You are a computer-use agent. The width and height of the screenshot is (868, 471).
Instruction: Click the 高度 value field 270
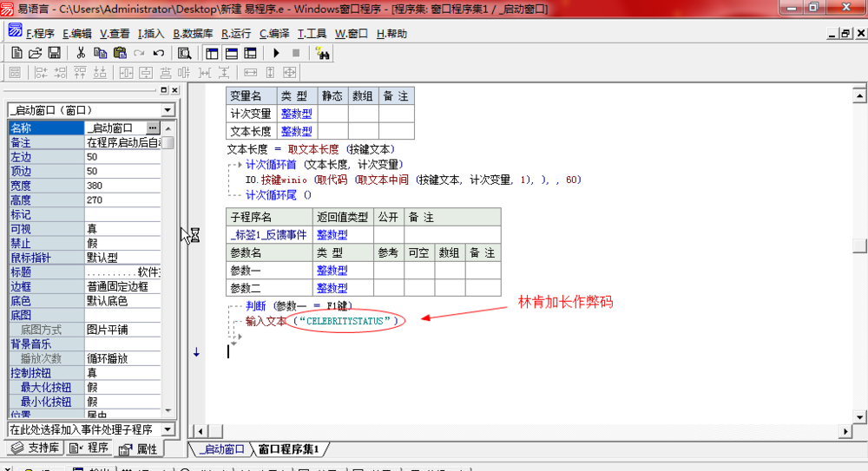pos(122,200)
